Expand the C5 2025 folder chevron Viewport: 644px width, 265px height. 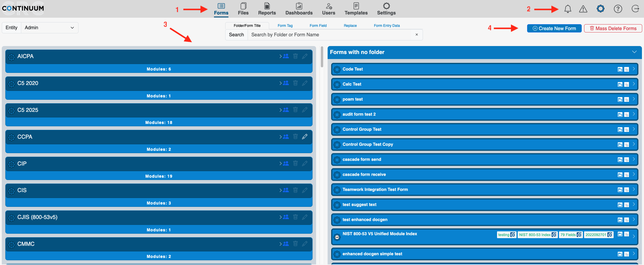tap(280, 110)
